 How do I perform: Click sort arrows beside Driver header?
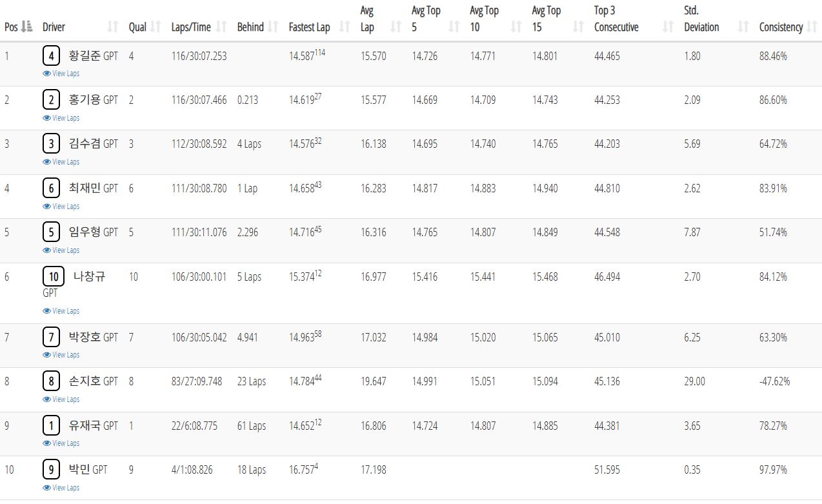pos(113,26)
